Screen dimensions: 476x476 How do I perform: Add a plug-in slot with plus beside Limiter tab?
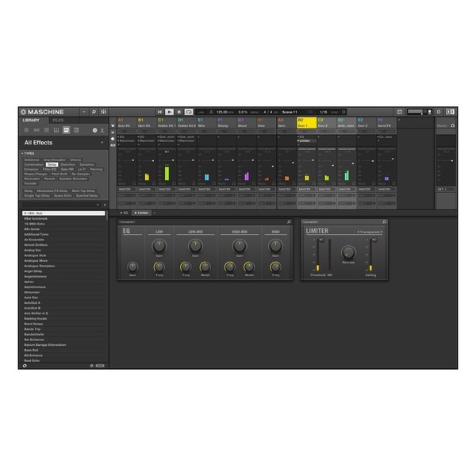point(155,213)
